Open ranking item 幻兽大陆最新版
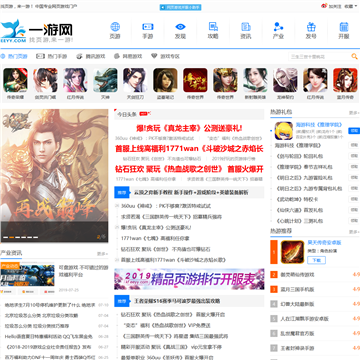The image size is (360, 360). [x=297, y=304]
